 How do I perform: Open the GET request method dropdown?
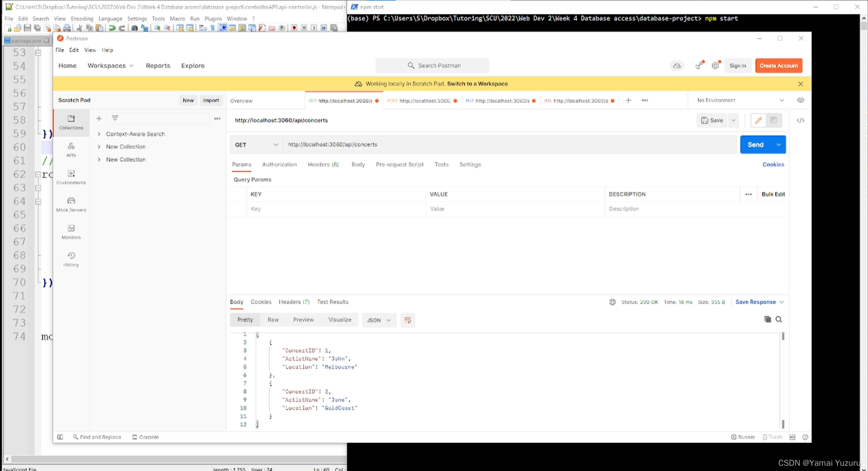[x=255, y=144]
